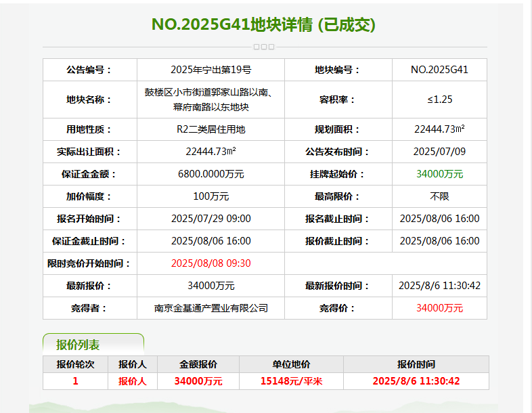Click the announcement publish date 2025/07/09
This screenshot has width=532, height=413.
pos(439,152)
